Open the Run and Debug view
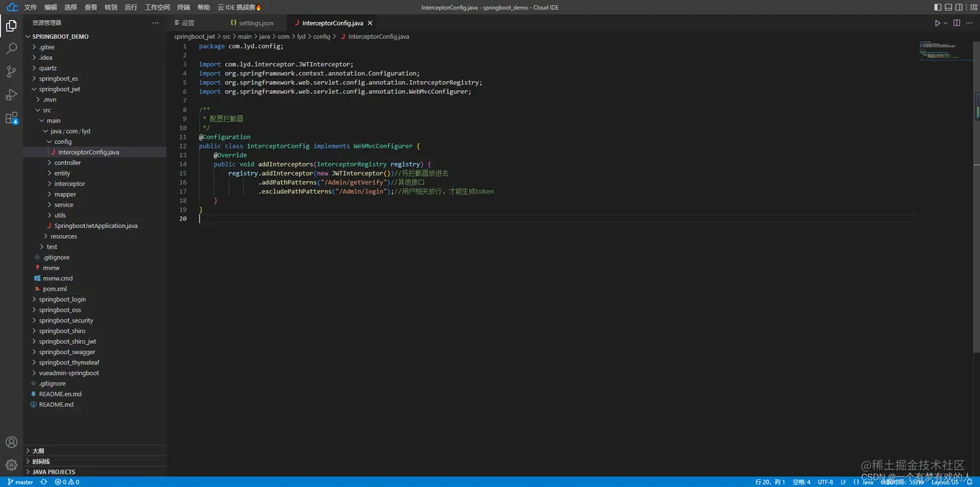Screen dimensions: 980x487 pos(12,95)
